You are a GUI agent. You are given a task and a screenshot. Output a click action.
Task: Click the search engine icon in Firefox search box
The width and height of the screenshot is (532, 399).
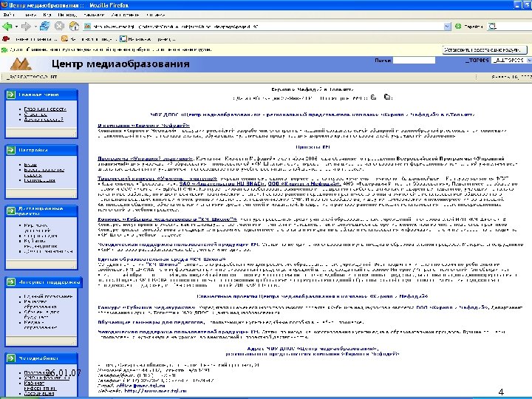click(492, 26)
